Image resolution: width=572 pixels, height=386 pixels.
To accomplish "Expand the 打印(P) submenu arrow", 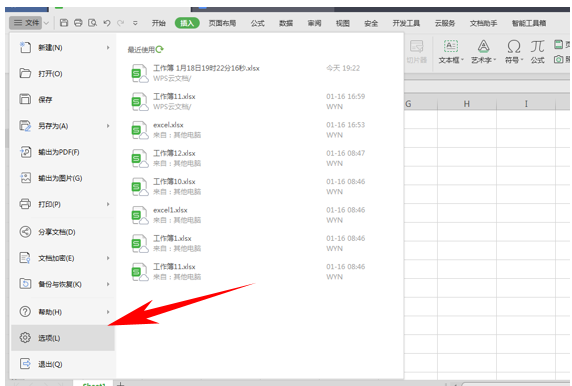I will click(x=108, y=204).
